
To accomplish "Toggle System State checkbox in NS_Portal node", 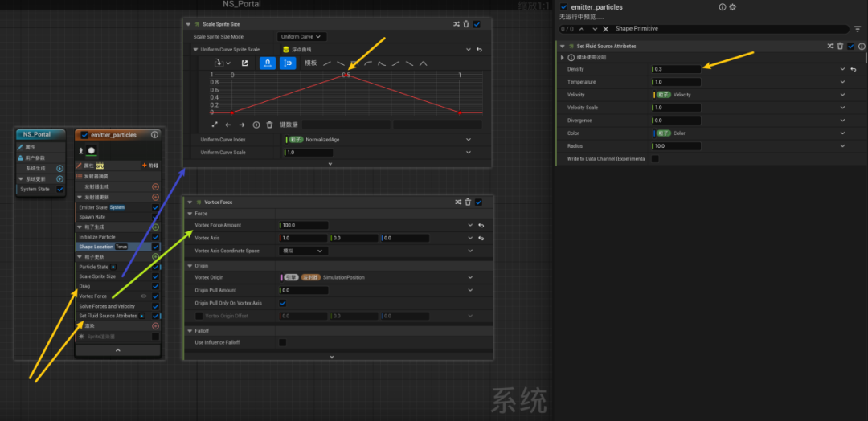I will pos(59,189).
